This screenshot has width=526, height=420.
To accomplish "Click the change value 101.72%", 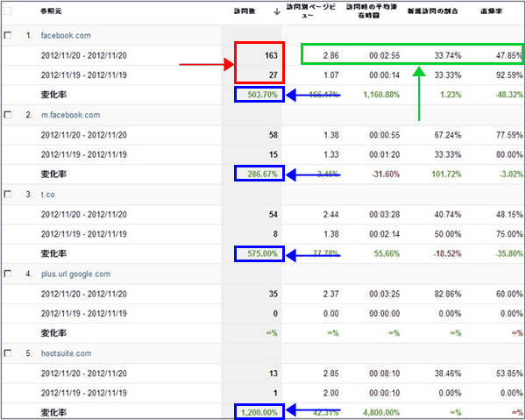I will click(446, 174).
